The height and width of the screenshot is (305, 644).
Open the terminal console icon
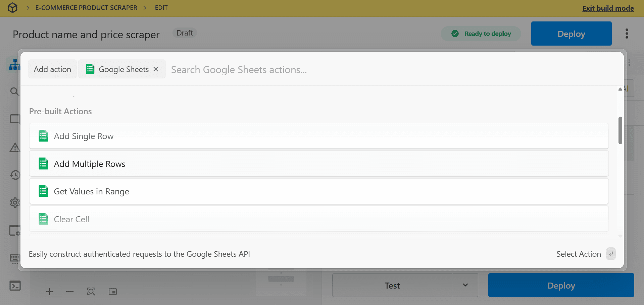(x=15, y=286)
